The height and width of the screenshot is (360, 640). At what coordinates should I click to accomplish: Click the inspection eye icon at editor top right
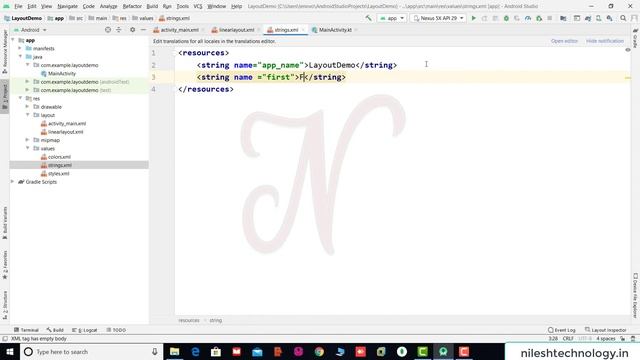[x=628, y=50]
